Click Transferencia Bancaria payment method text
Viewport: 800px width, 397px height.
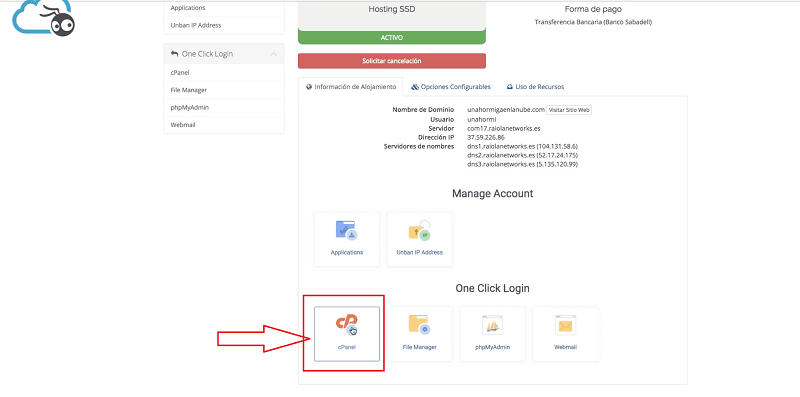[593, 22]
